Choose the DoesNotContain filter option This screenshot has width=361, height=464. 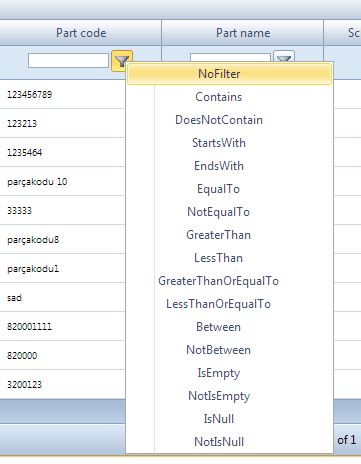(230, 120)
